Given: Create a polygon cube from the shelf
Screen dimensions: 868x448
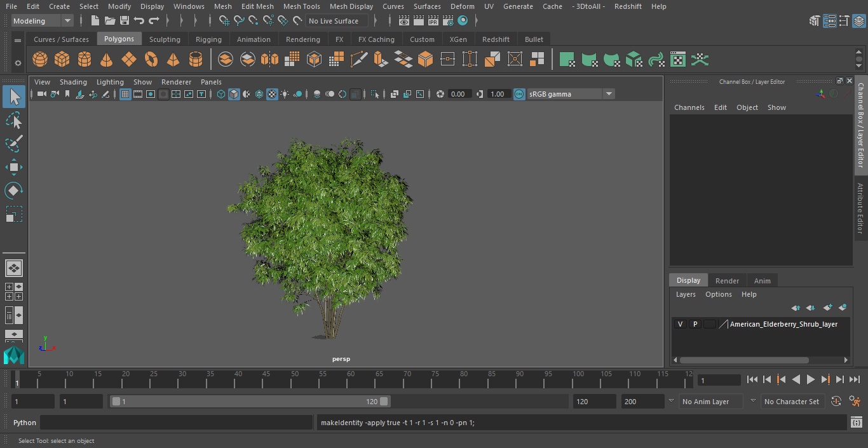Looking at the screenshot, I should [x=62, y=60].
